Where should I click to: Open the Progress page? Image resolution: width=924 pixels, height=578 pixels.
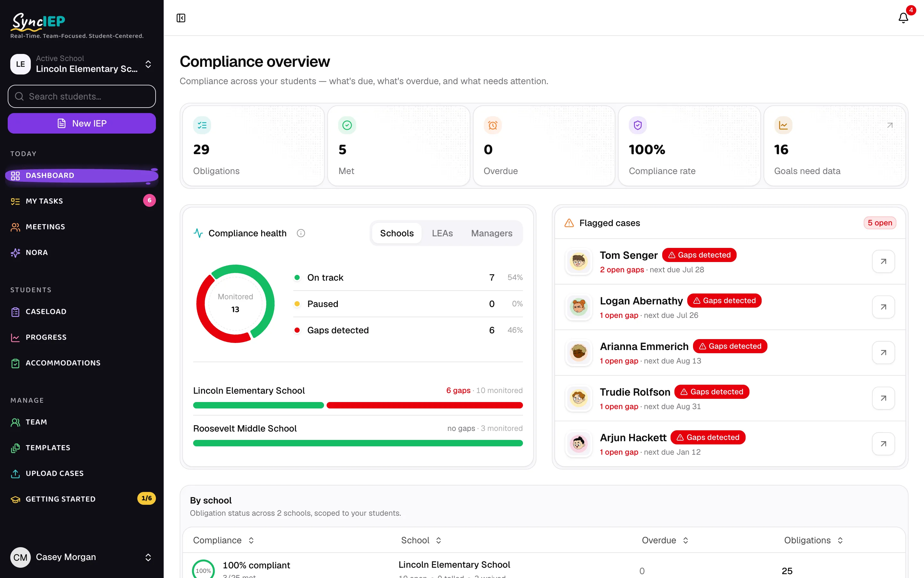tap(82, 337)
